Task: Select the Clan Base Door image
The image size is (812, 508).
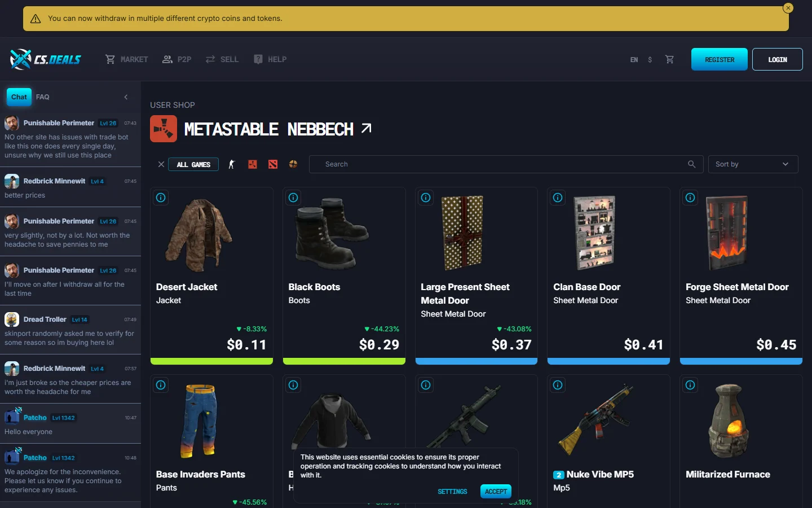Action: [x=595, y=233]
